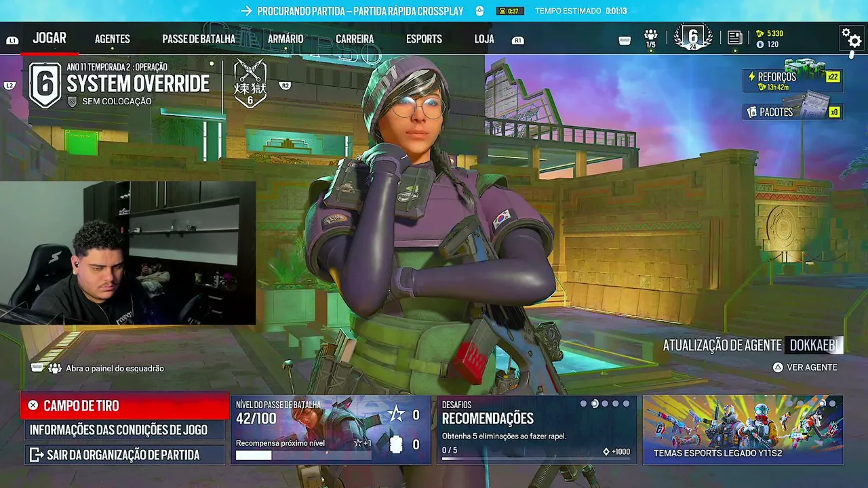Image resolution: width=868 pixels, height=488 pixels.
Task: Click the queue timer 0:37 indicator
Action: pyautogui.click(x=511, y=11)
